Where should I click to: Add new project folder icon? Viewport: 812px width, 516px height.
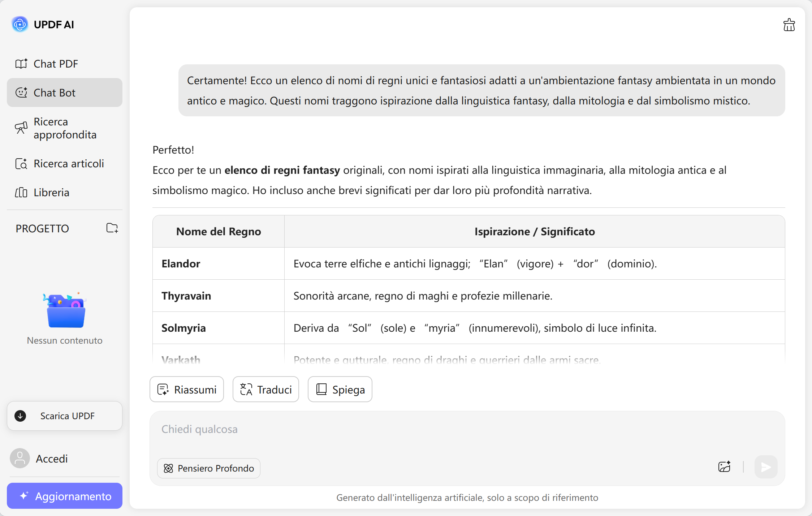[112, 228]
